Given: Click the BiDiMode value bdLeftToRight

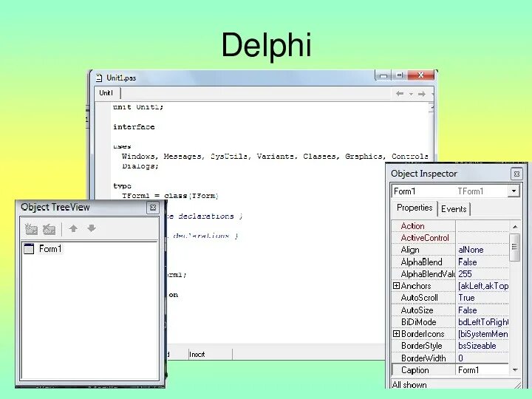Looking at the screenshot, I should pos(483,322).
